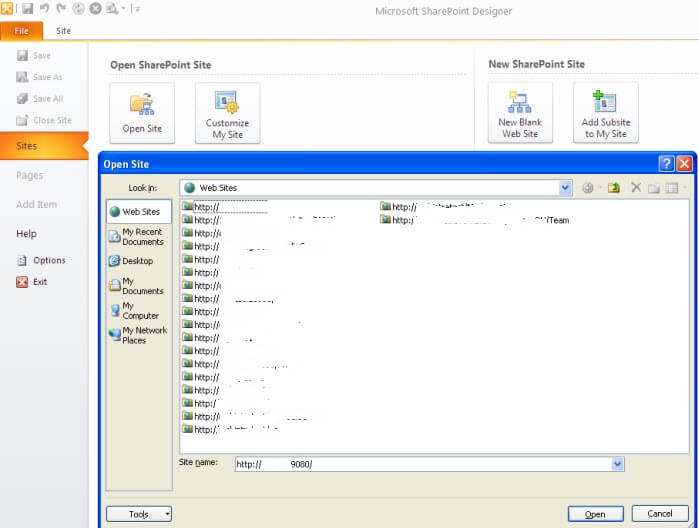This screenshot has height=528, width=699.
Task: Close the Open Site dialog with X
Action: click(684, 164)
